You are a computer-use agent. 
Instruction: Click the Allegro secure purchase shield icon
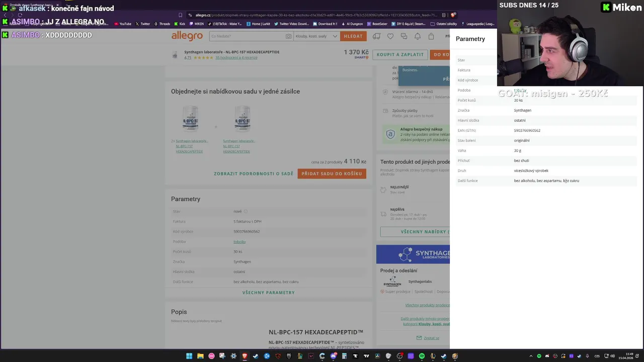pos(390,134)
